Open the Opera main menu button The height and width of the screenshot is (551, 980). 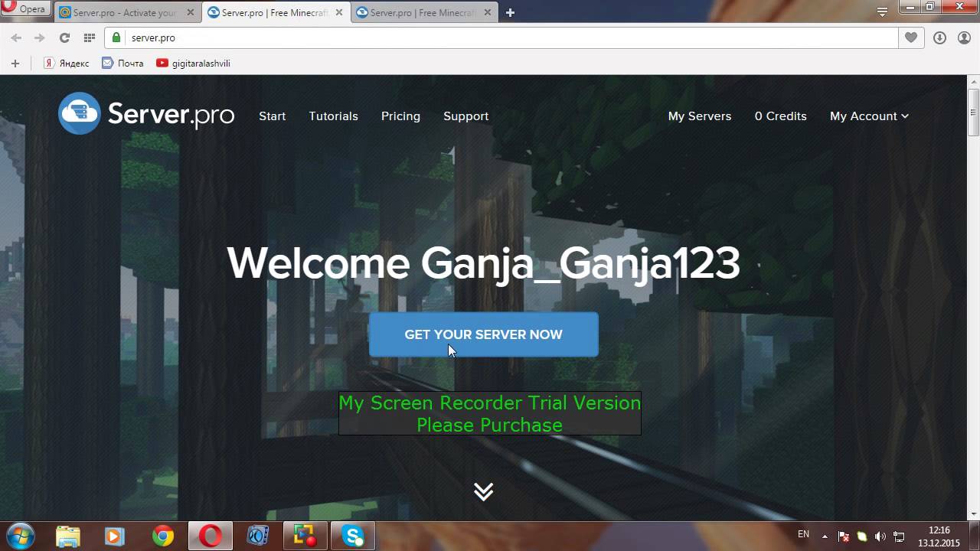25,9
